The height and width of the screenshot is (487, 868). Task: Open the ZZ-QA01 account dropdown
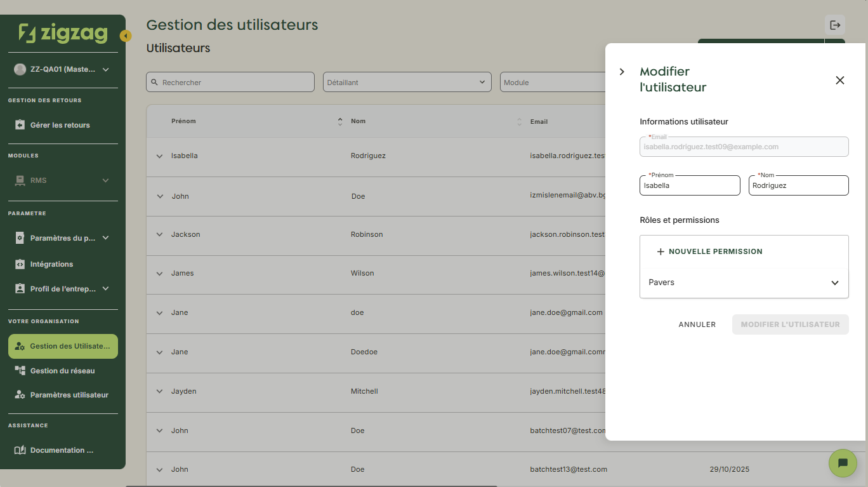(x=106, y=70)
